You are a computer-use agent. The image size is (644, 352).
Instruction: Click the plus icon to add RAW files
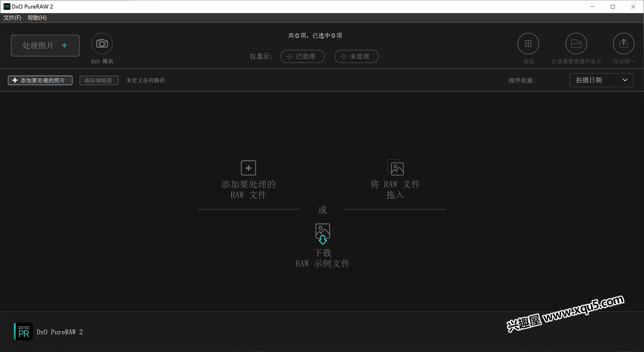(x=248, y=168)
